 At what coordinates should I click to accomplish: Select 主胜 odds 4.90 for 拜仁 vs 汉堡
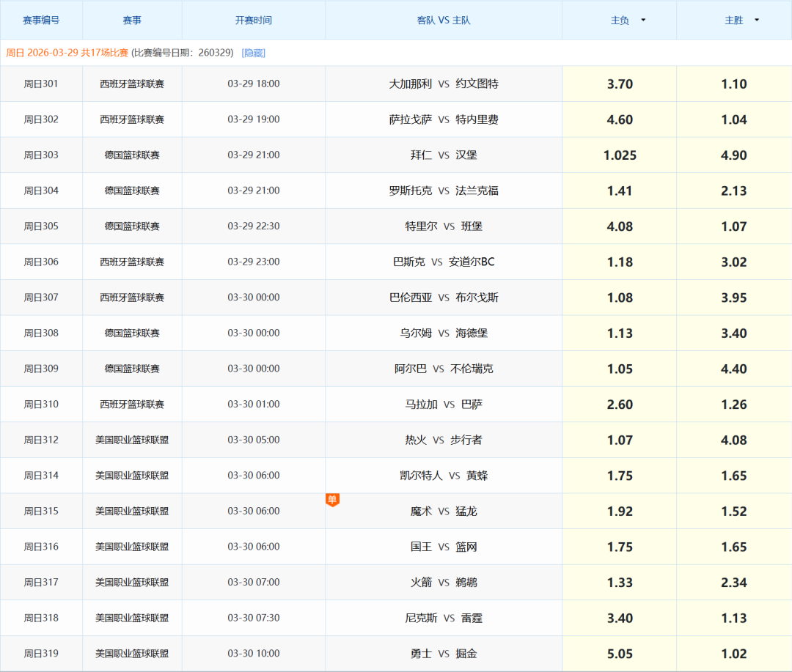[x=734, y=155]
